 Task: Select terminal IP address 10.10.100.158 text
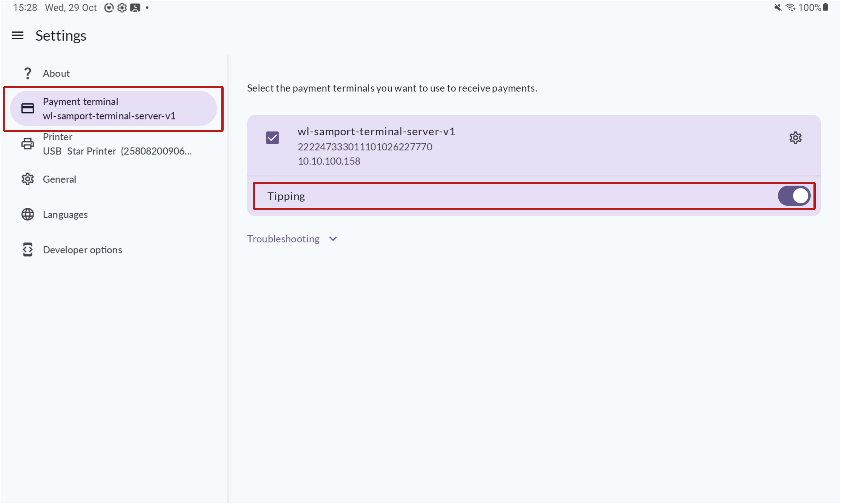[329, 161]
